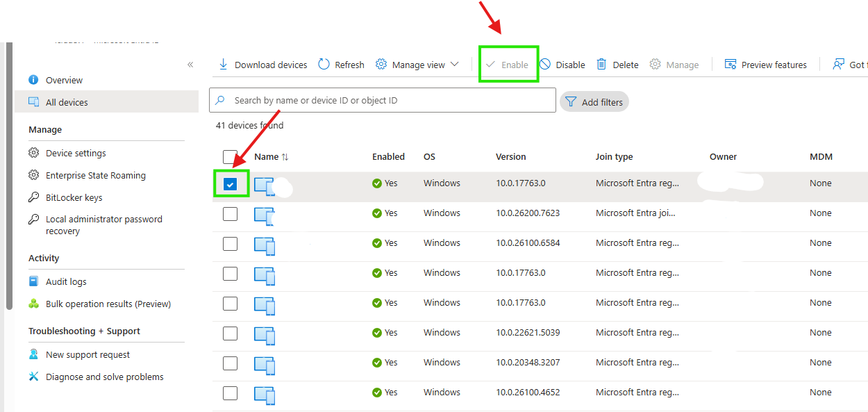Uncheck the checked first device row checkbox
868x412 pixels.
[x=231, y=184]
